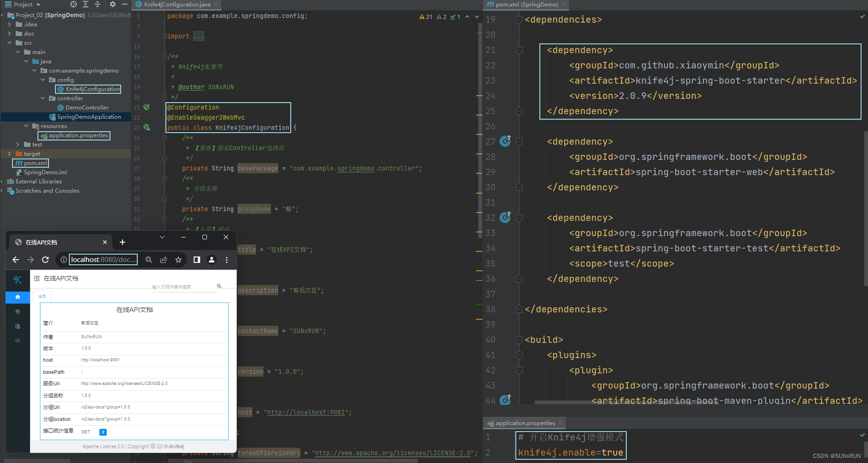Select the 主页 tab in Knife4j

[42, 296]
